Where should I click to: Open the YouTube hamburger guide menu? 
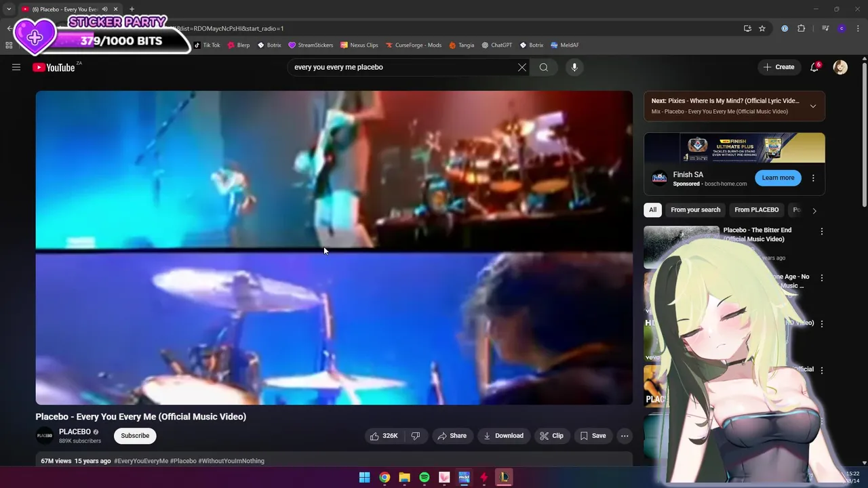pos(16,67)
